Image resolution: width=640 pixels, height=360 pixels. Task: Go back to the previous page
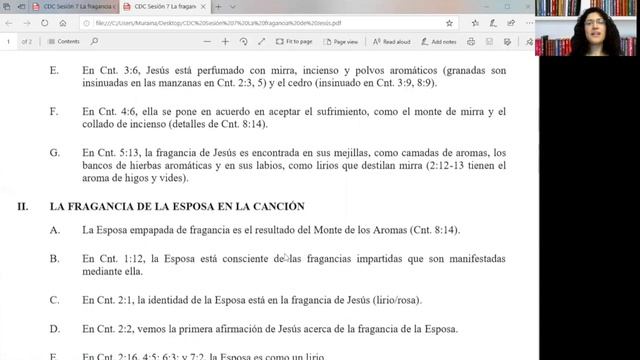pos(9,23)
